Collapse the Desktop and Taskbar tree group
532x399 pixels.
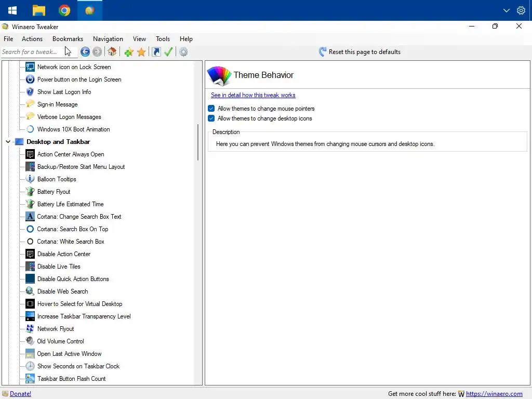(x=8, y=142)
